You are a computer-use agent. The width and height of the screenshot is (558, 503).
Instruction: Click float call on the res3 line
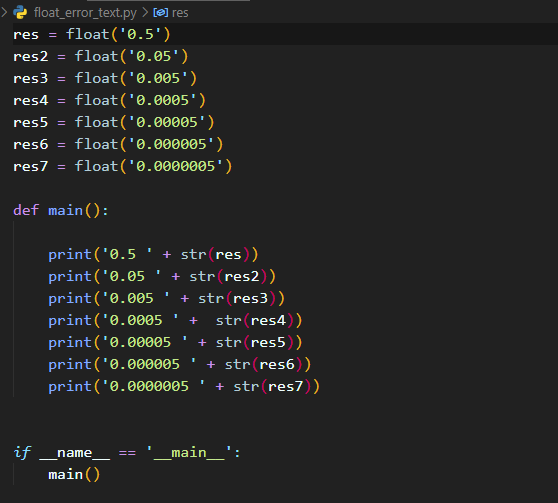point(96,78)
